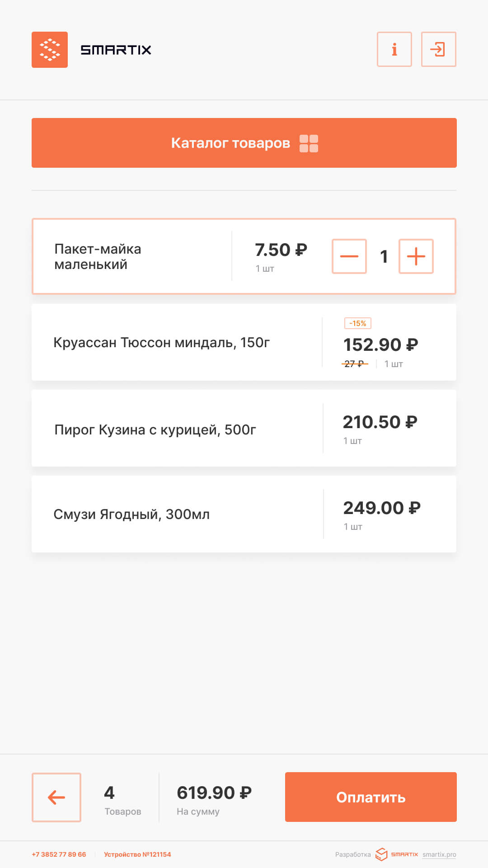Open the smartix.pro link
The width and height of the screenshot is (488, 868).
(439, 854)
